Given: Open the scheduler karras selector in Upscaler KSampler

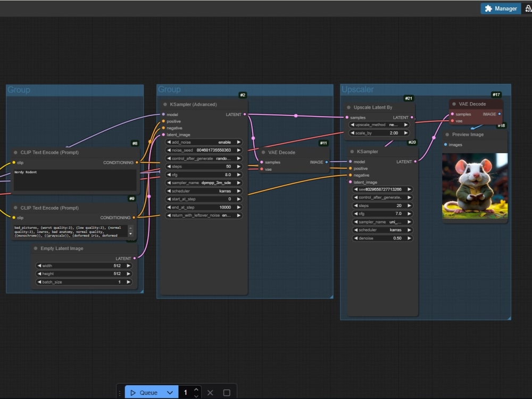Looking at the screenshot, I should pyautogui.click(x=383, y=230).
